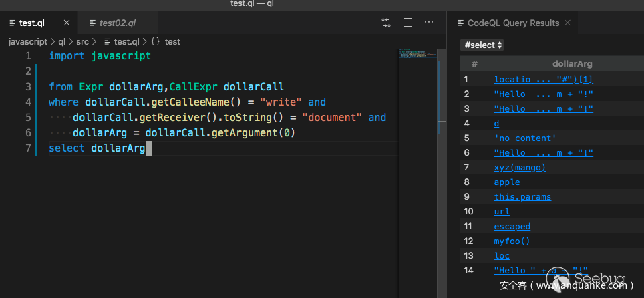Click getArgument on line 6

click(x=245, y=133)
